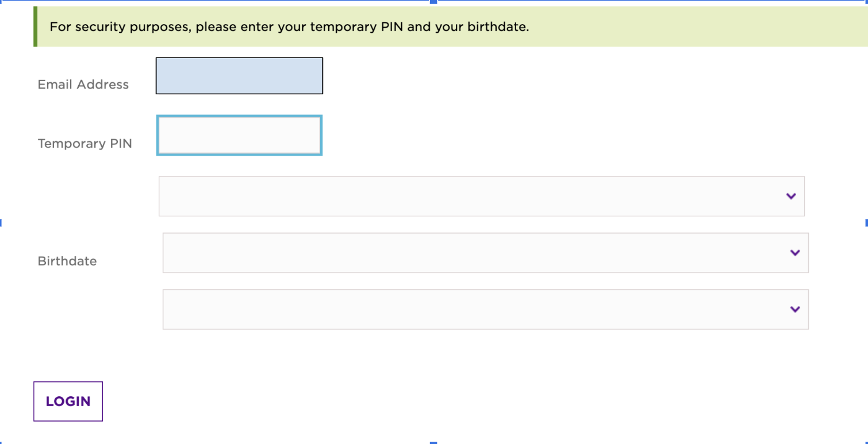Click the purple chevron on the middle dropdown
868x444 pixels.
[x=795, y=252]
